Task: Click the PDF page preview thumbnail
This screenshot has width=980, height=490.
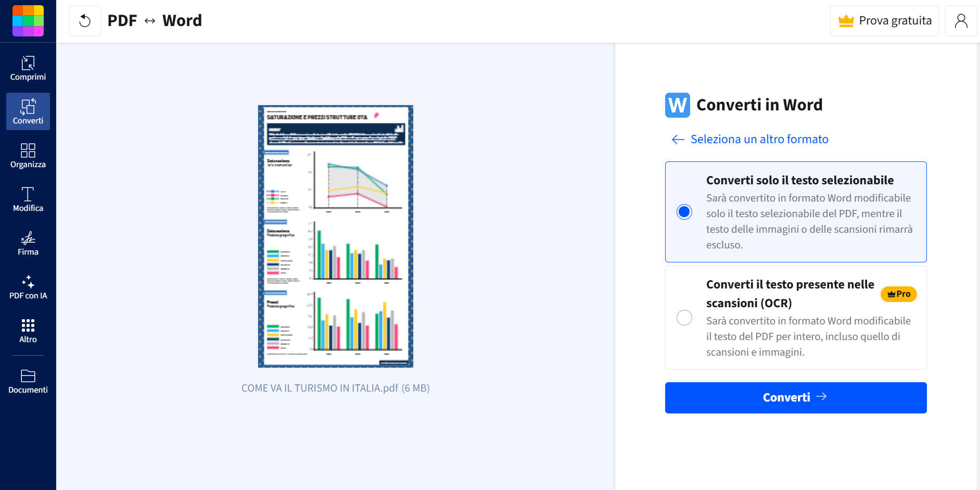Action: (336, 236)
